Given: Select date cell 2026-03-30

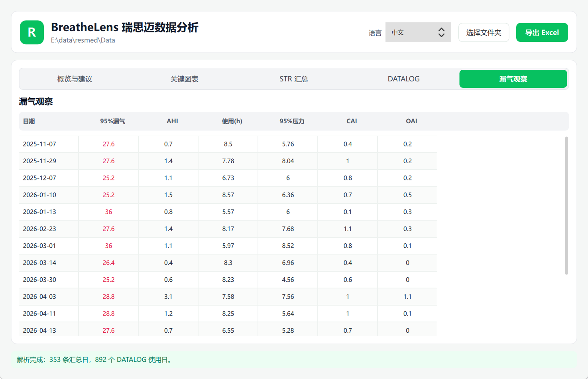Looking at the screenshot, I should click(x=49, y=280).
